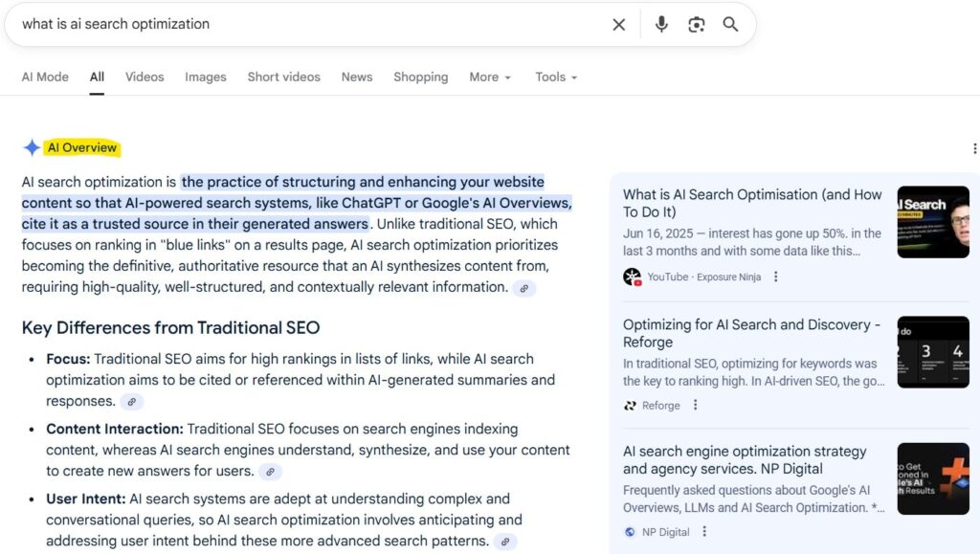Open AI Overview three-dot options menu

(x=974, y=148)
